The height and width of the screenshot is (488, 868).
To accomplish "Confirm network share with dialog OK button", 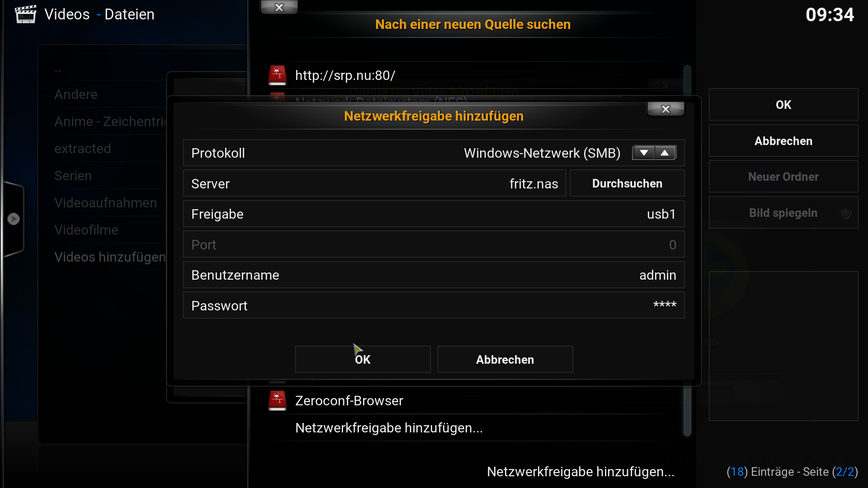I will click(363, 360).
